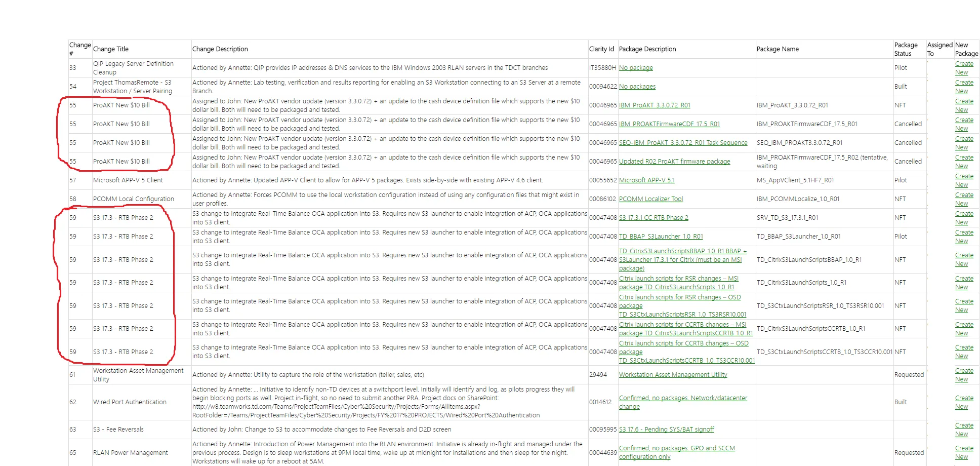Viewport: 980px width, 466px height.
Task: Click "Requested" status in RLAN Power Management row
Action: click(909, 453)
